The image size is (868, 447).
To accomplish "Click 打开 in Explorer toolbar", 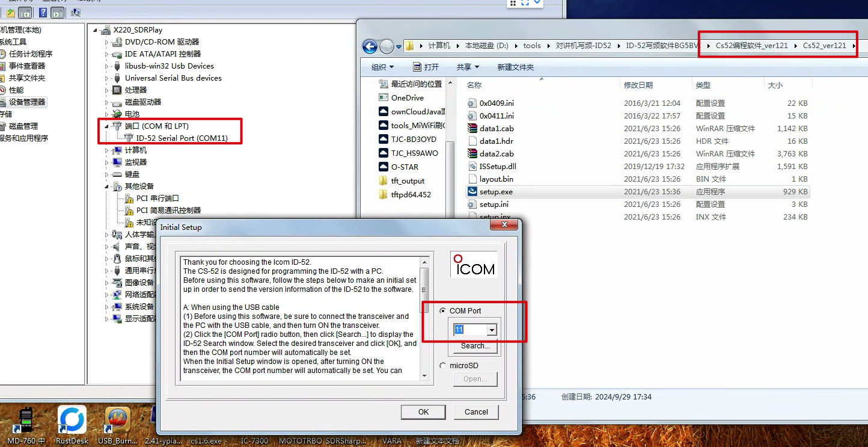I will click(426, 67).
